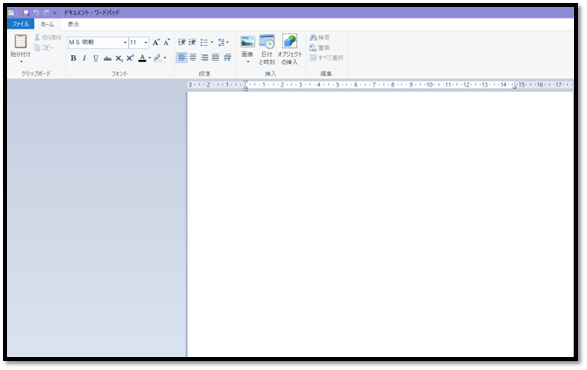Viewport: 587px width, 370px height.
Task: Center align the text
Action: [193, 58]
